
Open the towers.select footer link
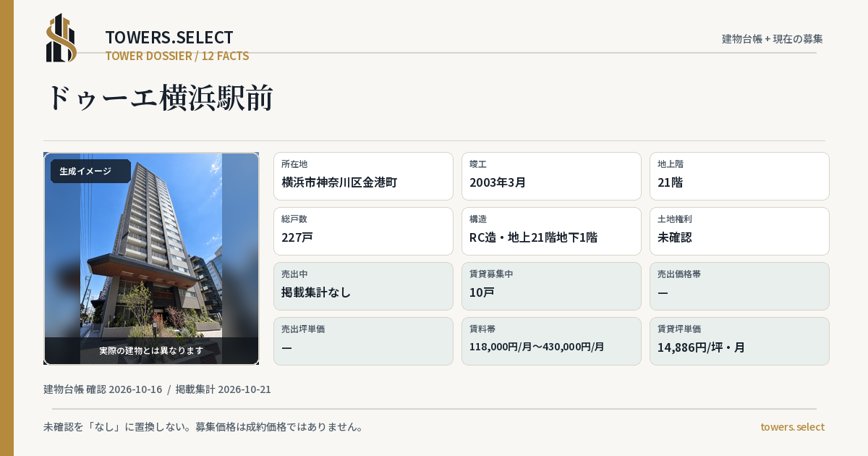pyautogui.click(x=792, y=427)
